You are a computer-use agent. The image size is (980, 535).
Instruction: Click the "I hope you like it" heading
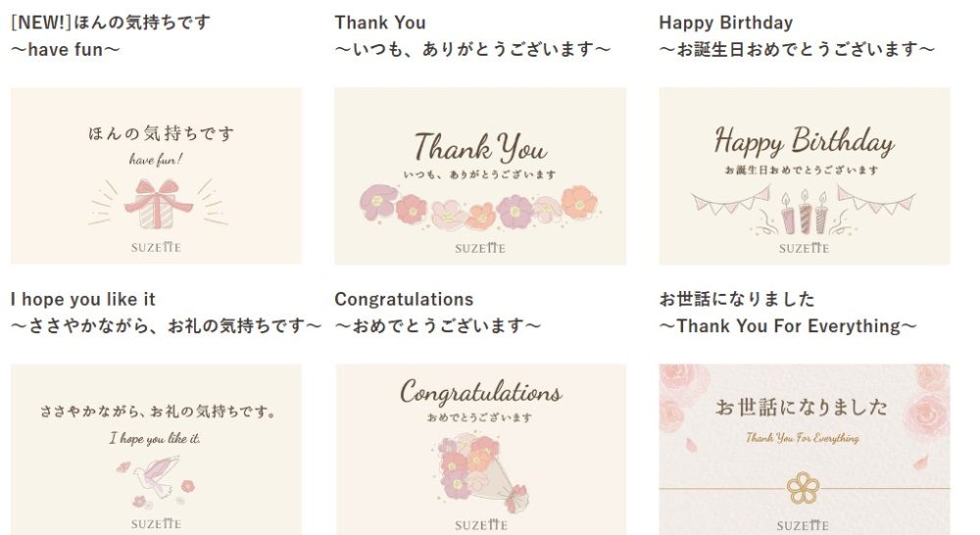(82, 299)
